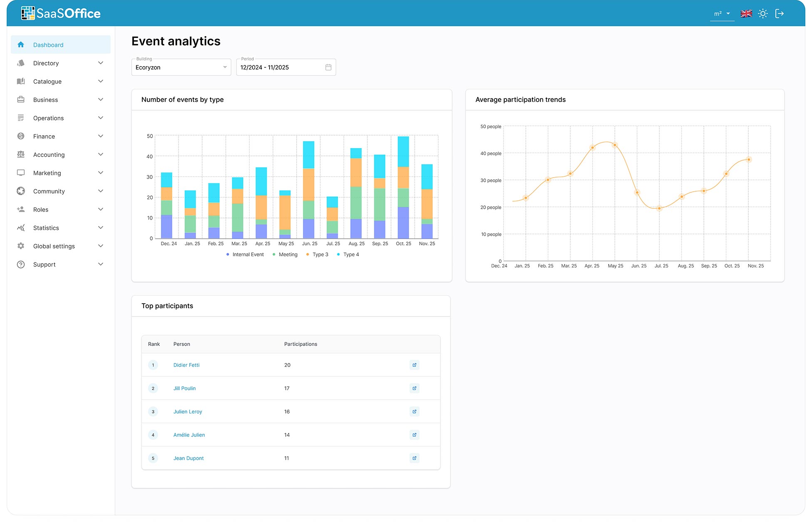
Task: Open Jean Dupont's external link icon
Action: (414, 458)
